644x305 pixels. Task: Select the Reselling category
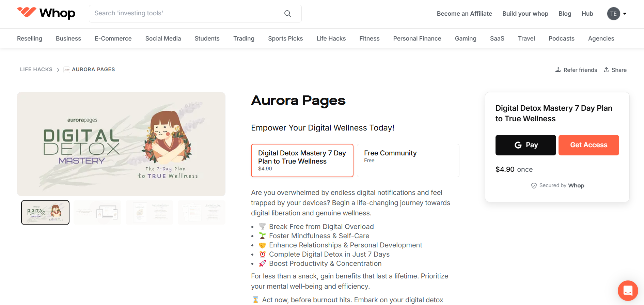30,39
